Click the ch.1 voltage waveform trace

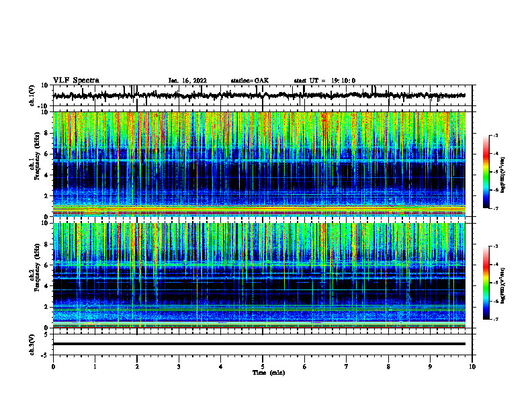(x=259, y=95)
